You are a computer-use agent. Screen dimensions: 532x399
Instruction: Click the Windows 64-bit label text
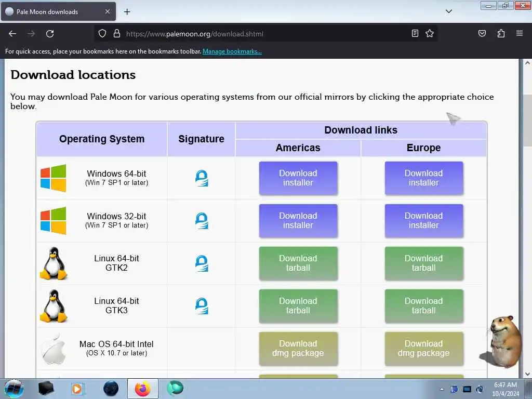tap(116, 174)
